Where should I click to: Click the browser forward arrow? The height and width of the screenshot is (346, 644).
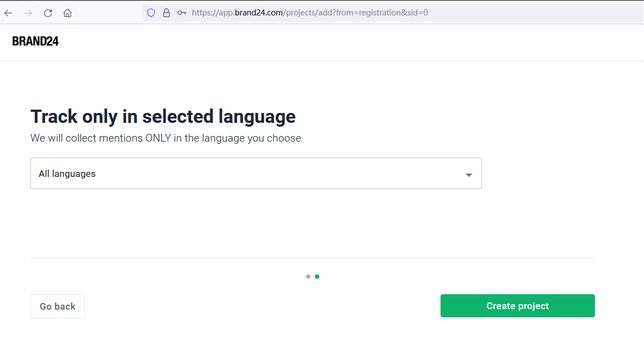28,13
